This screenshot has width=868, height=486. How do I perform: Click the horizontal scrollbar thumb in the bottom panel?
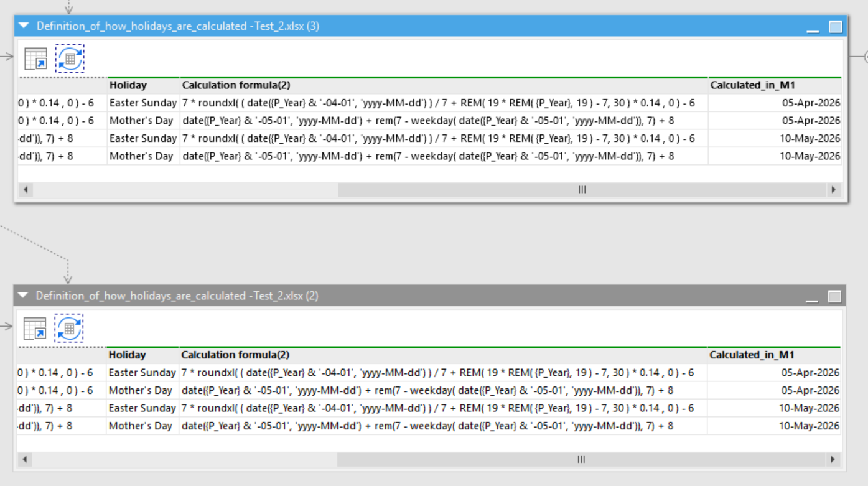point(581,459)
